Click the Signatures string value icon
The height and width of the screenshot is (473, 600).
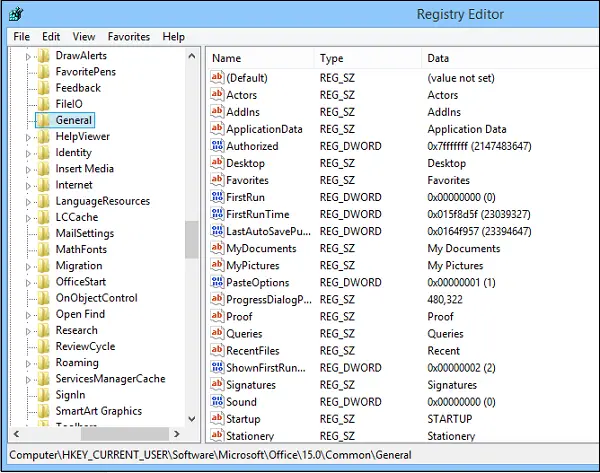[x=217, y=384]
